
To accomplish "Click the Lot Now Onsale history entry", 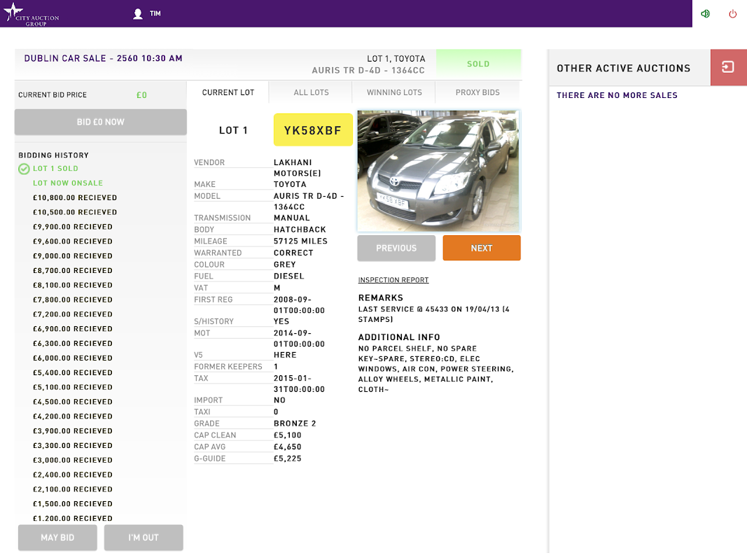I will 68,183.
